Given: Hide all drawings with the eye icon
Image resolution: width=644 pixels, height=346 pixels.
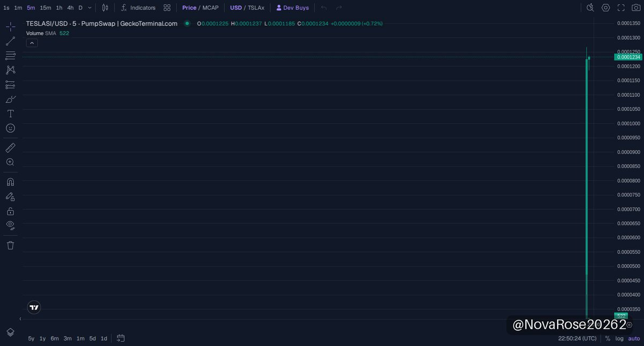Looking at the screenshot, I should tap(11, 226).
